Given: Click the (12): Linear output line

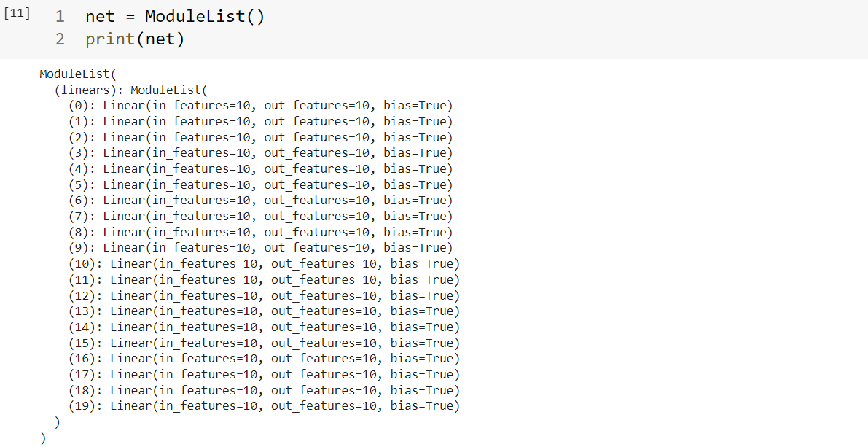Looking at the screenshot, I should click(264, 295).
